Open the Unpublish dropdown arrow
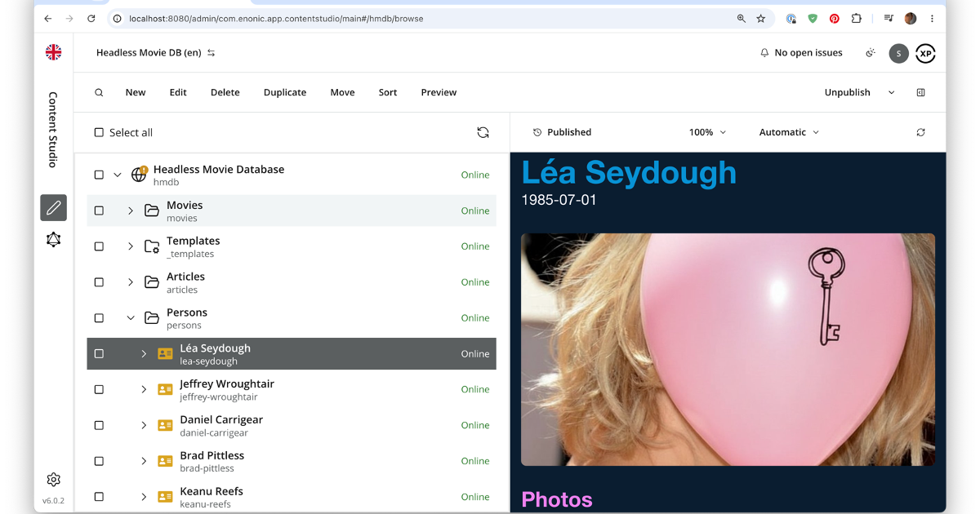Screen dimensions: 980x514 tap(891, 92)
